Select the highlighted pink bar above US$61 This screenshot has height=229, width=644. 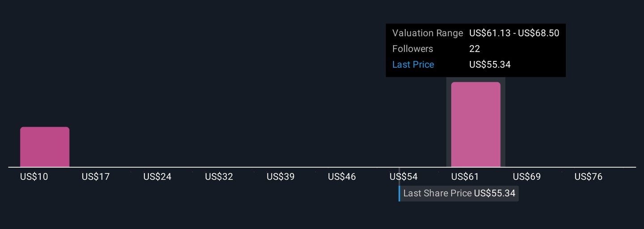(x=475, y=125)
